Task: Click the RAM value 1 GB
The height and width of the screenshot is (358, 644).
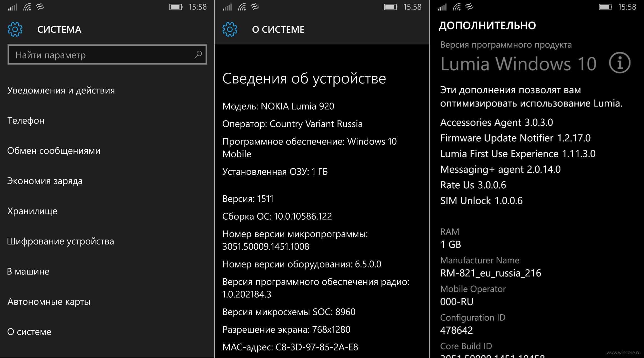Action: click(450, 245)
